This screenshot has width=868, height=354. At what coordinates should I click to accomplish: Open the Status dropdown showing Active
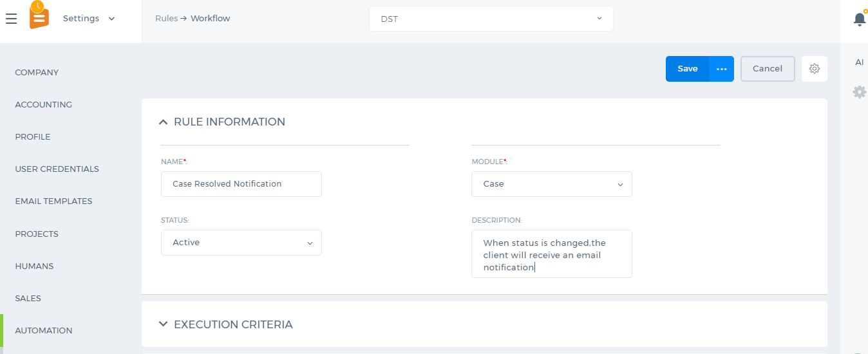pyautogui.click(x=241, y=243)
